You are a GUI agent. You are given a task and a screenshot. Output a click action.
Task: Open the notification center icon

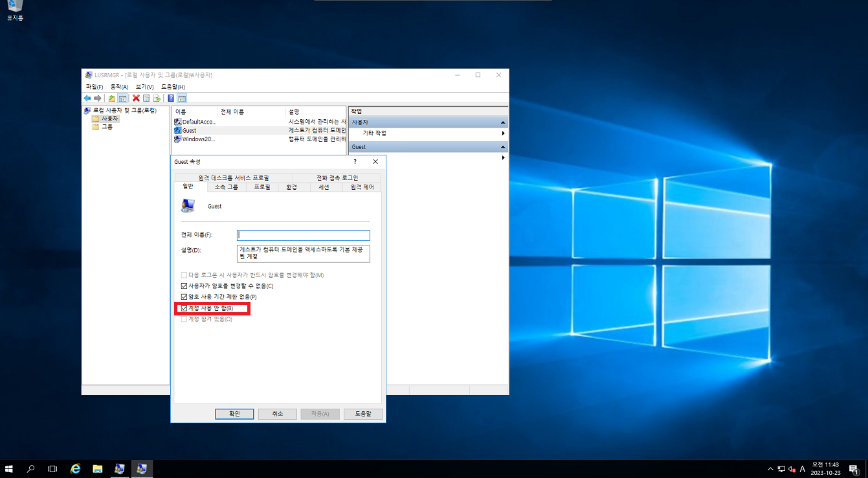coord(853,469)
